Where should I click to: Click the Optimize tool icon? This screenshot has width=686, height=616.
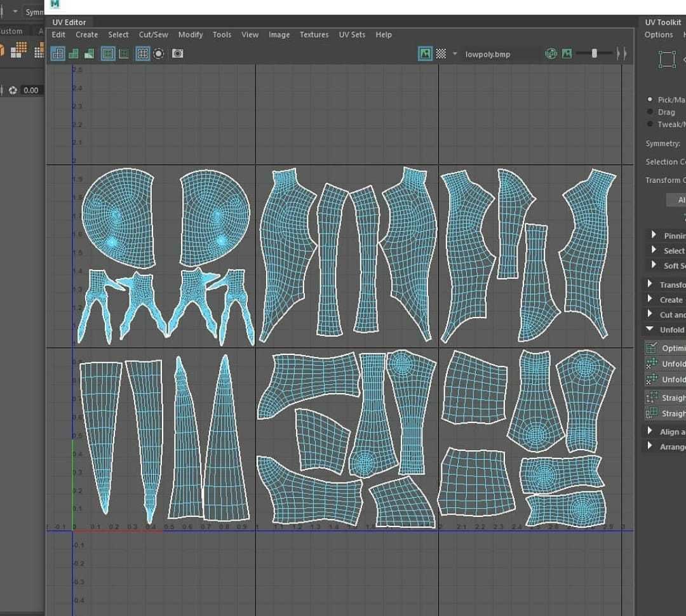[x=652, y=348]
